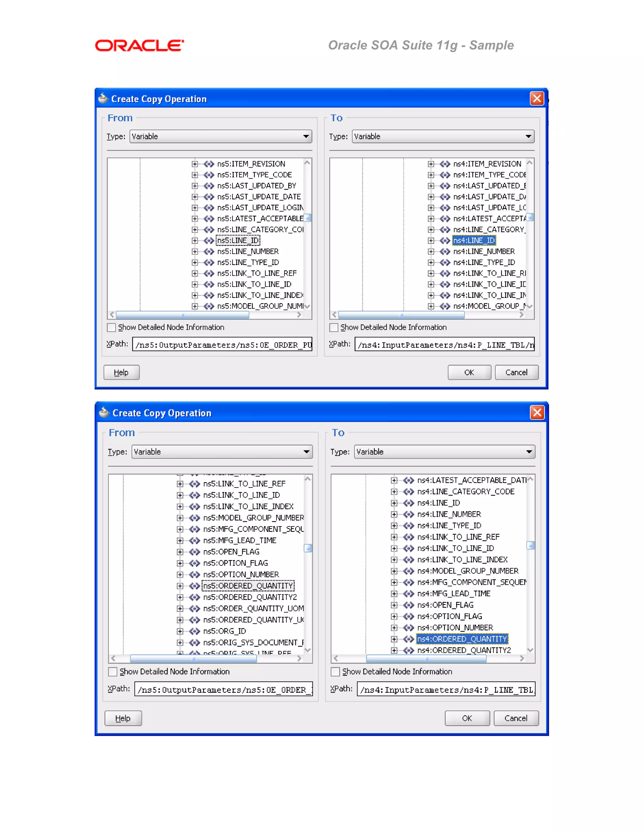Click OK button in top dialog

469,372
